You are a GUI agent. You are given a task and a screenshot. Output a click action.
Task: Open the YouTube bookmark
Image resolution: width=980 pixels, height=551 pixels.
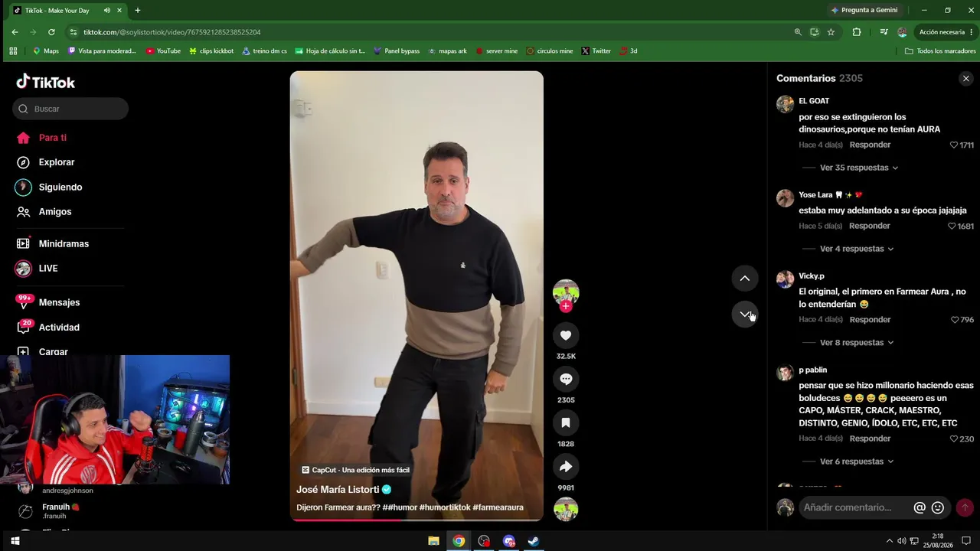point(163,51)
